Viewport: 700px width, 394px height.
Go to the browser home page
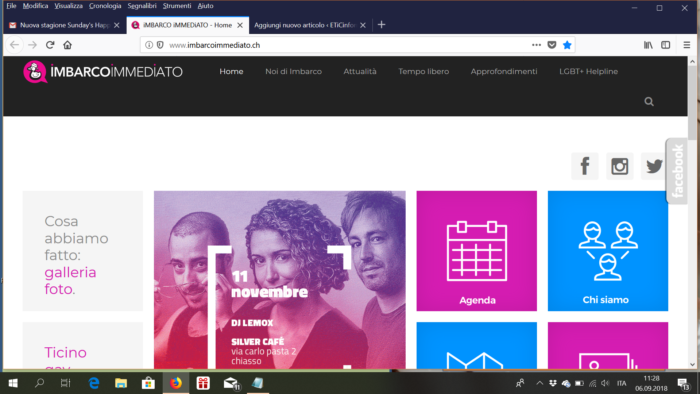tap(67, 45)
